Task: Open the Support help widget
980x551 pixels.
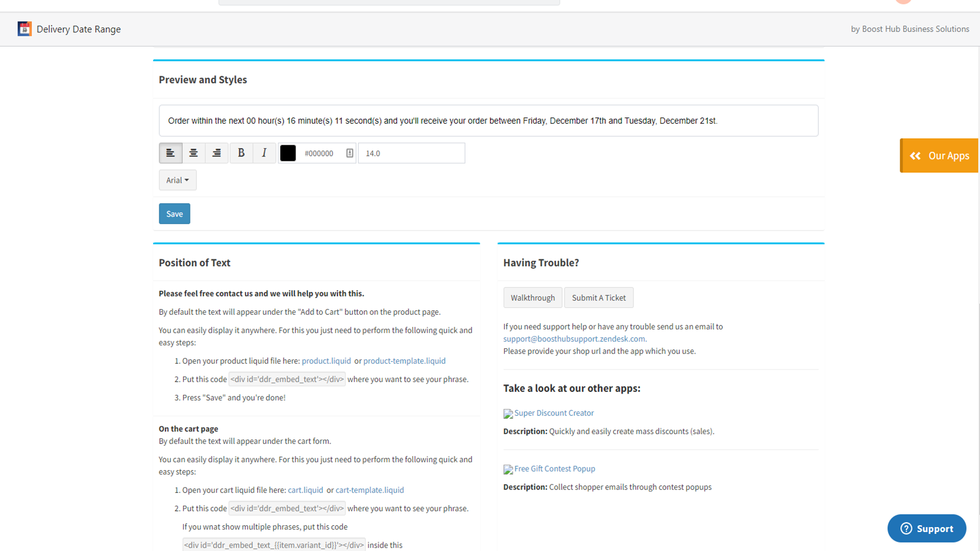Action: pyautogui.click(x=927, y=528)
